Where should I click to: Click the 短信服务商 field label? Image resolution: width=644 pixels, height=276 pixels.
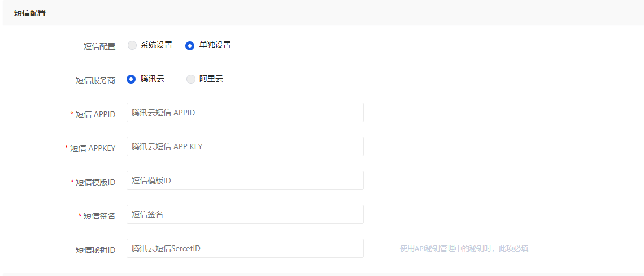(95, 80)
